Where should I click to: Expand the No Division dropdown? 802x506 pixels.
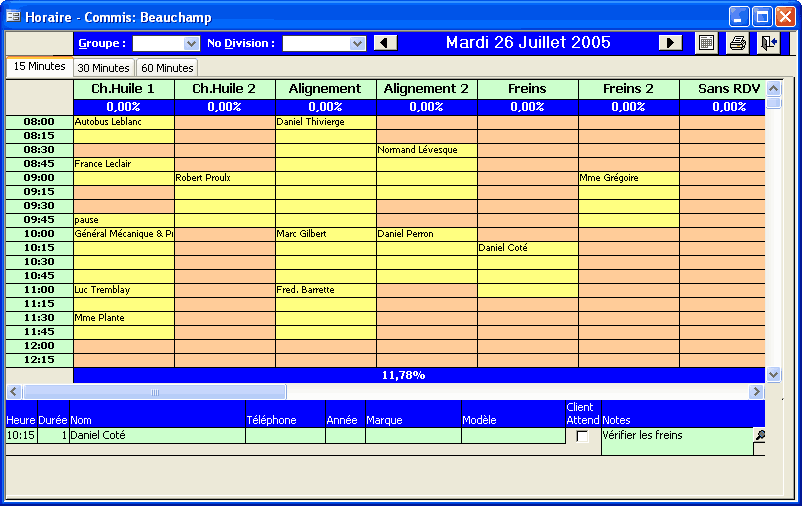pyautogui.click(x=358, y=43)
